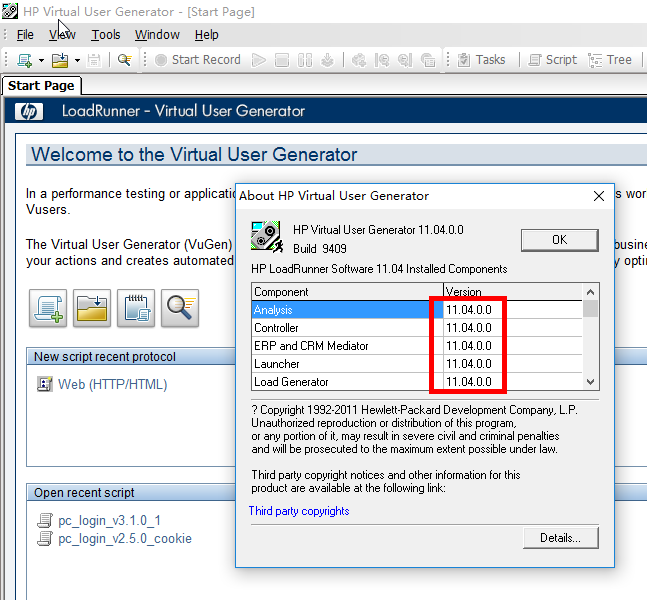Select the Launcher component row

[x=417, y=364]
